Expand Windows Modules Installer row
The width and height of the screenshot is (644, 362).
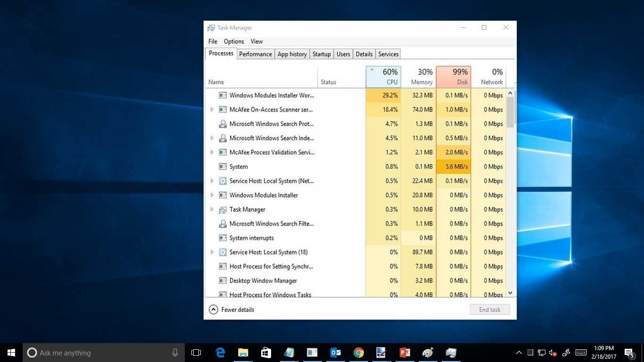pos(212,195)
